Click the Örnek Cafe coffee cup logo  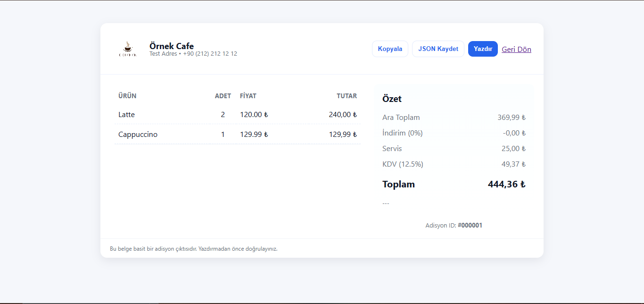tap(128, 49)
